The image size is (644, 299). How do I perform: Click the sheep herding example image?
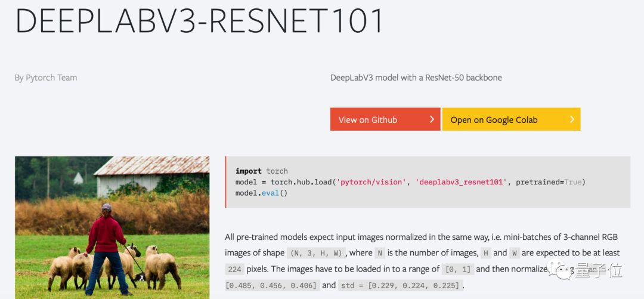tap(112, 227)
